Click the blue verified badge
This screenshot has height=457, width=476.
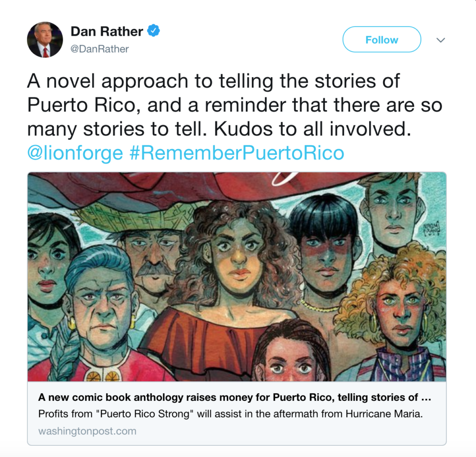point(153,31)
